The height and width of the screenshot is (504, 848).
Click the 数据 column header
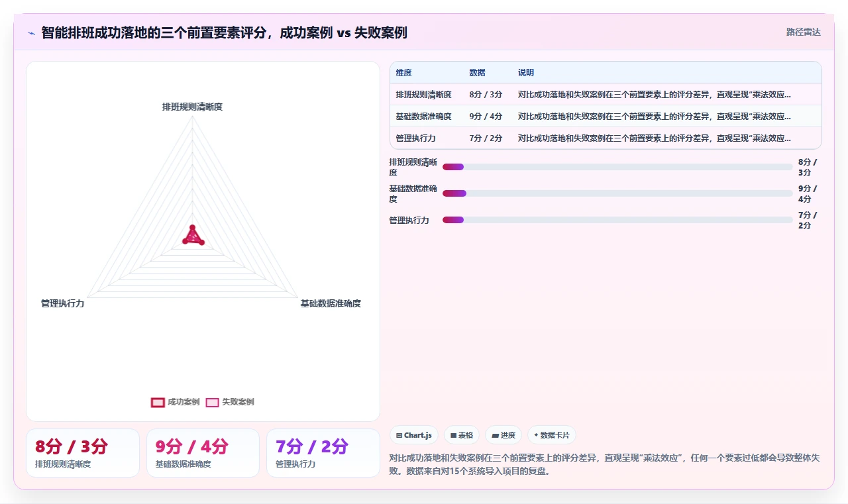click(x=477, y=73)
